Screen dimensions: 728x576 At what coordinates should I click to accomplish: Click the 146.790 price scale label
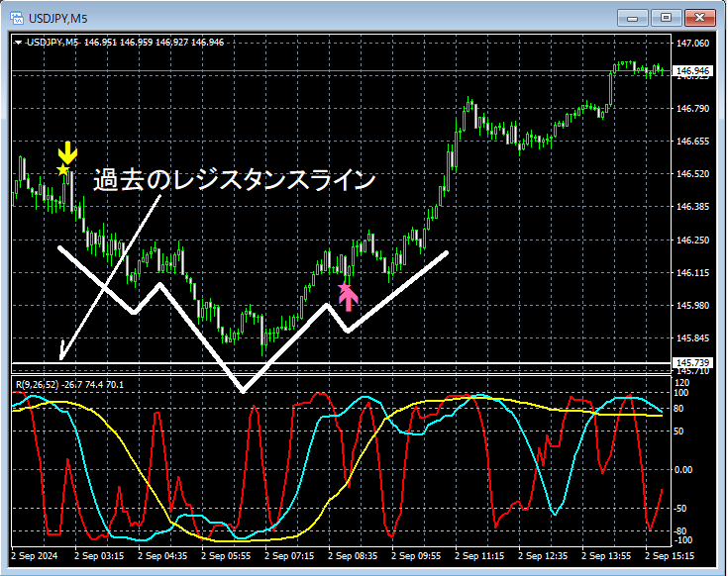(x=692, y=109)
